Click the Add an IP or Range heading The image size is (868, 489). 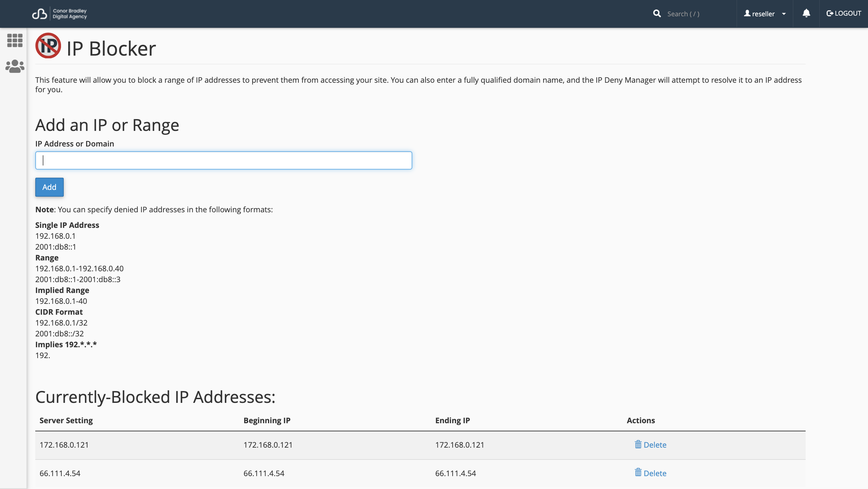point(107,125)
